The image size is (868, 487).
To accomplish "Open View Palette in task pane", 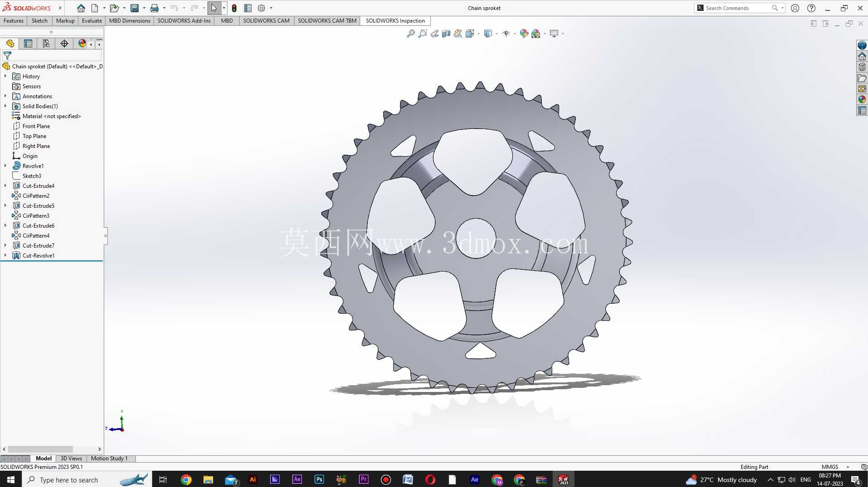I will click(x=862, y=89).
